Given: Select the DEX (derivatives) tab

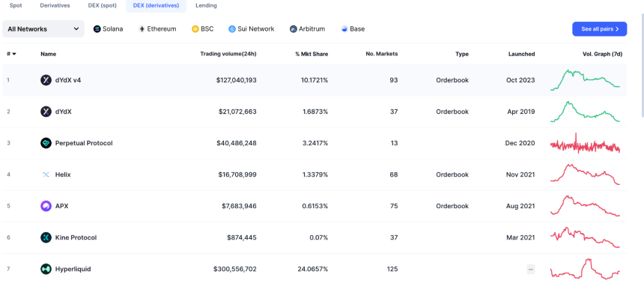Looking at the screenshot, I should [156, 6].
